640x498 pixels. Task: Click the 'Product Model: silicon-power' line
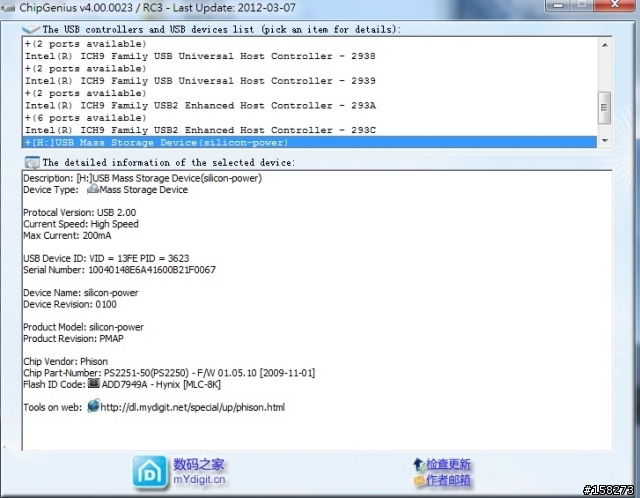tap(83, 327)
